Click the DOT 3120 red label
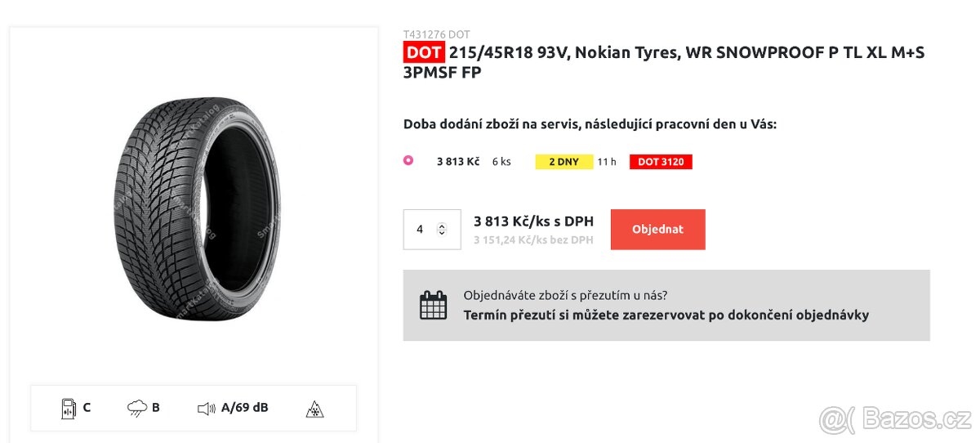The image size is (980, 443). click(660, 162)
